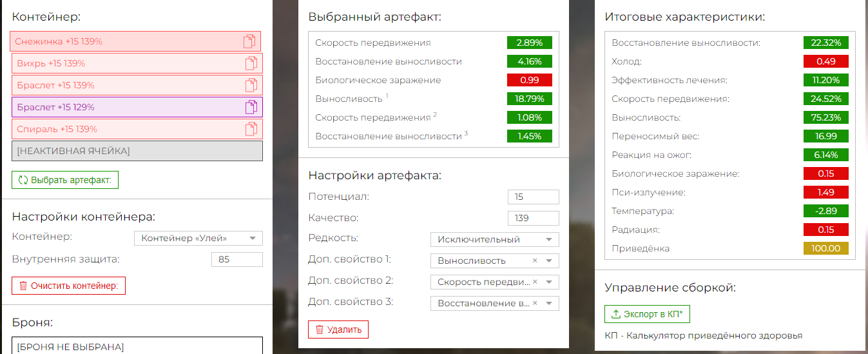Click Температура -2.89 value
Viewport: 868px width, 354px height.
tap(826, 211)
